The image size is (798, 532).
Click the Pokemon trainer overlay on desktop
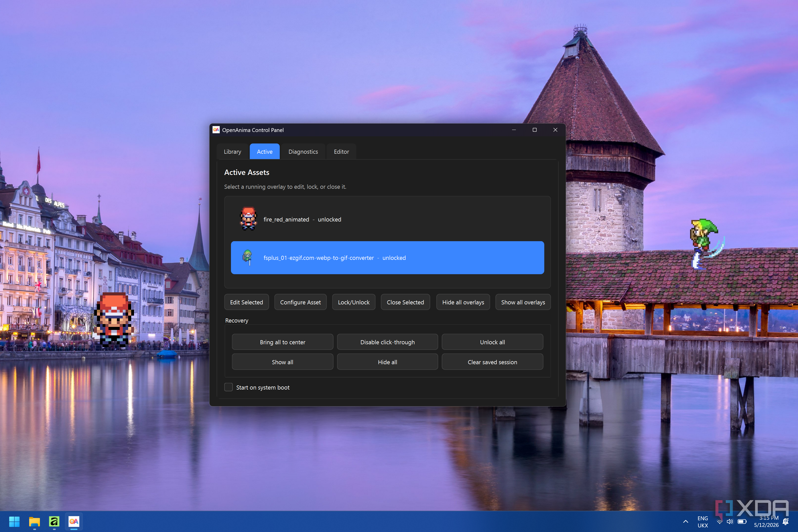click(114, 320)
